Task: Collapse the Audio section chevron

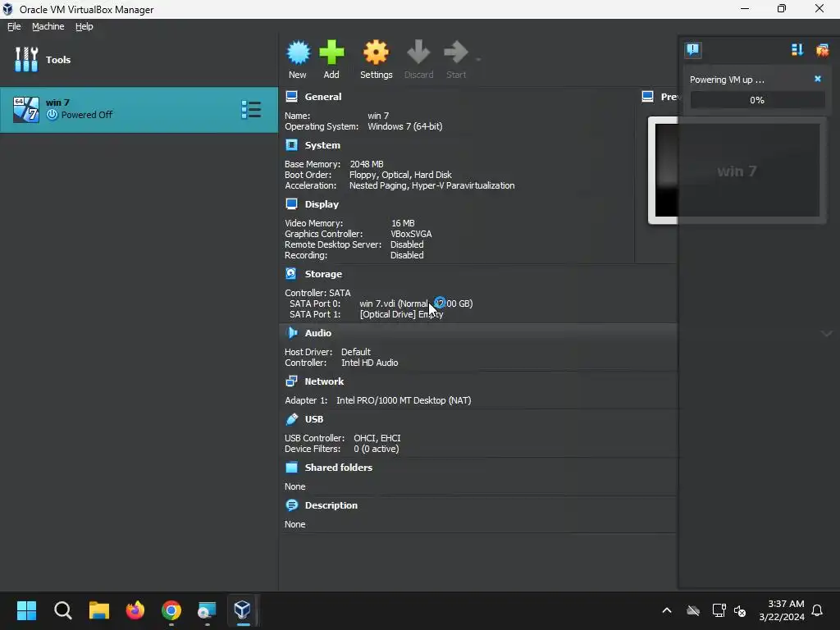Action: coord(827,333)
